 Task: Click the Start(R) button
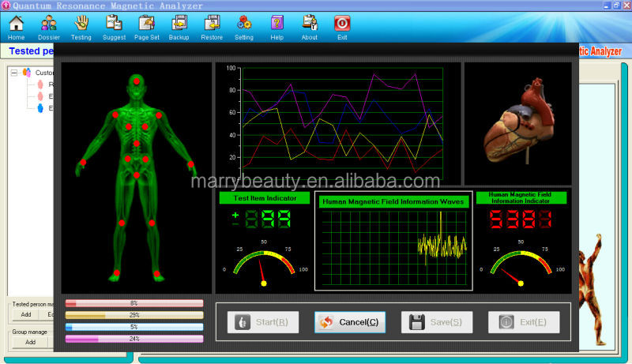(263, 321)
